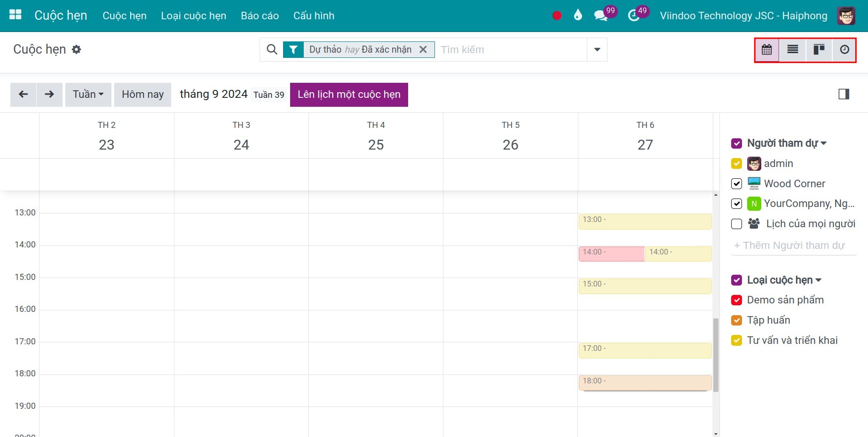The width and height of the screenshot is (868, 437).
Task: Enable Lịch của mọi người checkbox
Action: pos(737,224)
